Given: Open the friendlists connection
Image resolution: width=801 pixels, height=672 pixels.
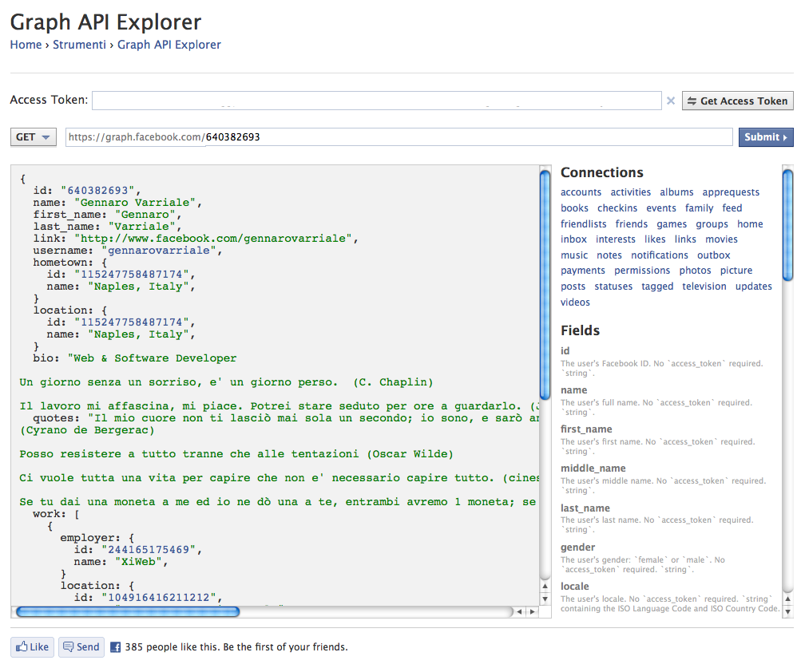Looking at the screenshot, I should pos(584,224).
